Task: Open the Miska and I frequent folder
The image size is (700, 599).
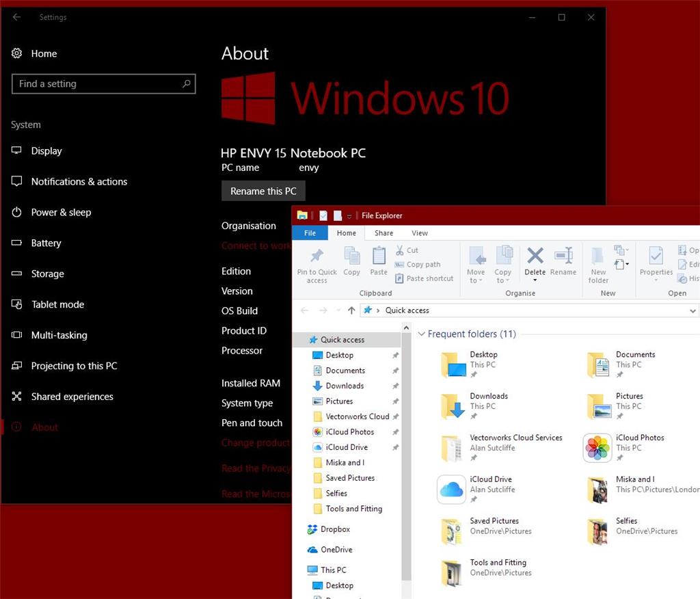Action: pyautogui.click(x=641, y=490)
